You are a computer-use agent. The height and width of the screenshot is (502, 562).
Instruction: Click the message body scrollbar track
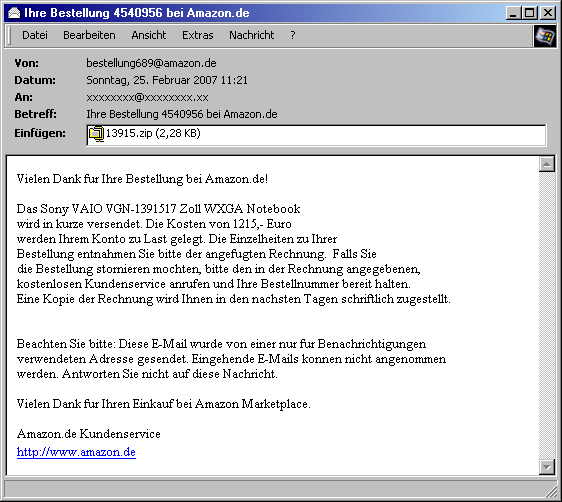(x=547, y=316)
